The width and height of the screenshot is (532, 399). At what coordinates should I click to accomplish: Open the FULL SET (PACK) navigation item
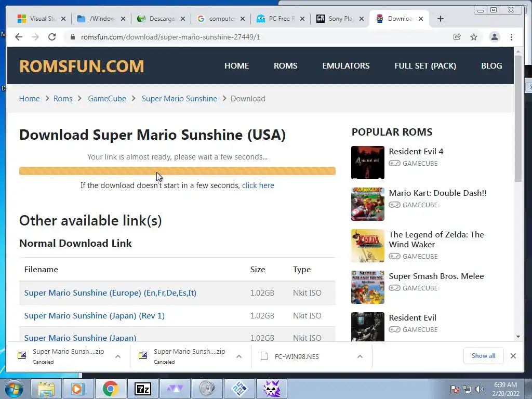425,66
